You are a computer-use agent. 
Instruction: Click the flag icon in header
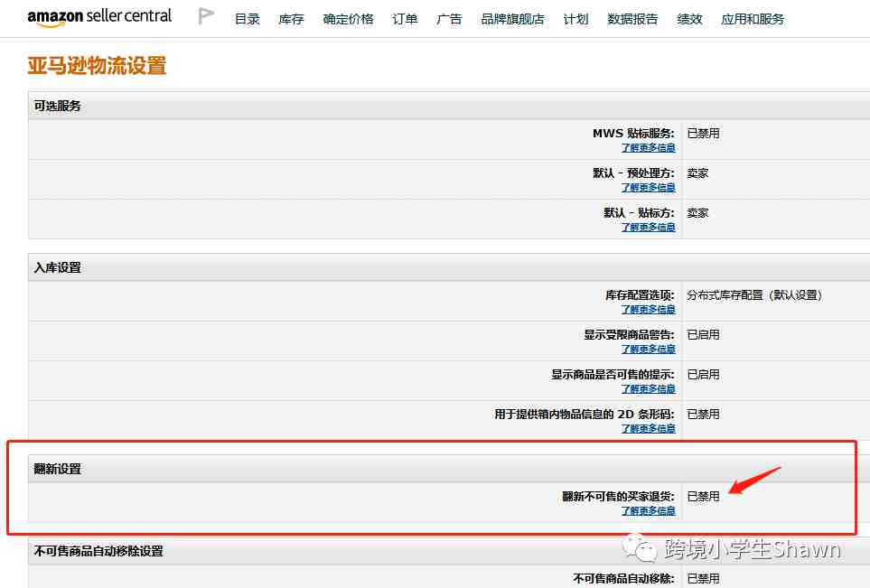pos(206,16)
